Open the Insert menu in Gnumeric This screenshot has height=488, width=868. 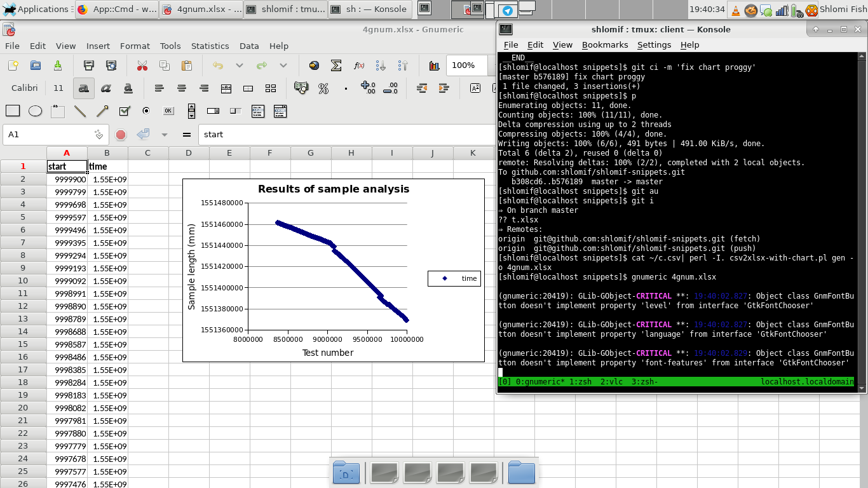(98, 46)
